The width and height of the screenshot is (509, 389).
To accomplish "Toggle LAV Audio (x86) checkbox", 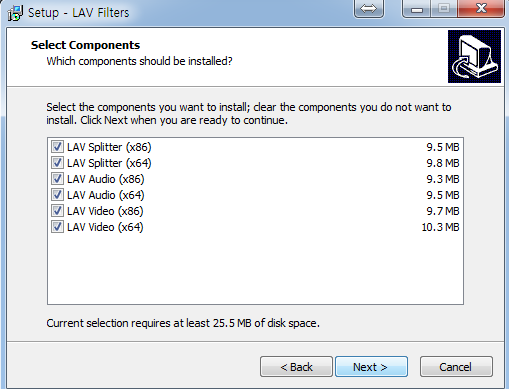I will (x=57, y=179).
